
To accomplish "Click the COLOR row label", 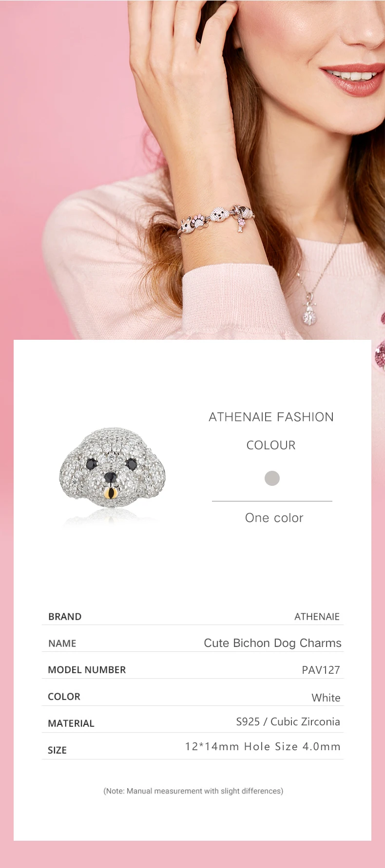I will tap(64, 696).
